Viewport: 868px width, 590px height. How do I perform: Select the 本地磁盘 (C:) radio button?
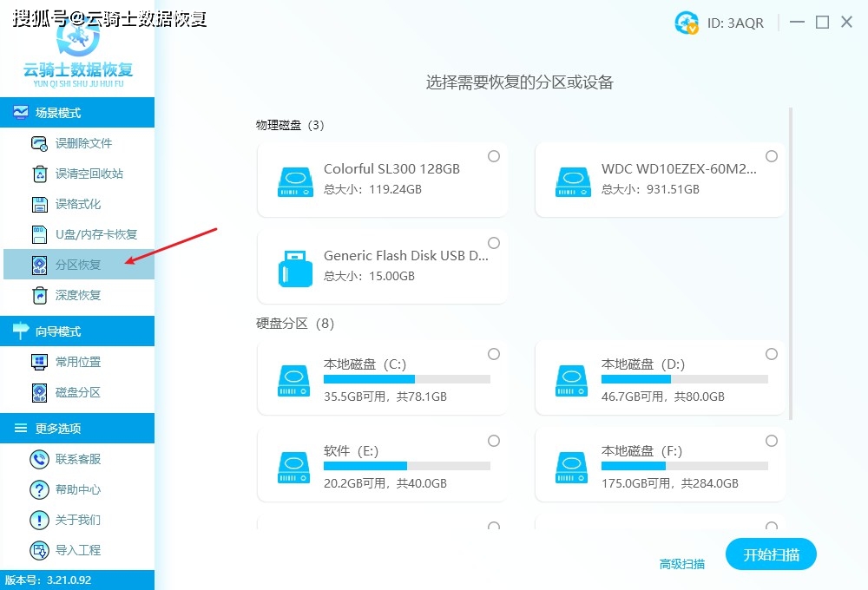click(494, 354)
